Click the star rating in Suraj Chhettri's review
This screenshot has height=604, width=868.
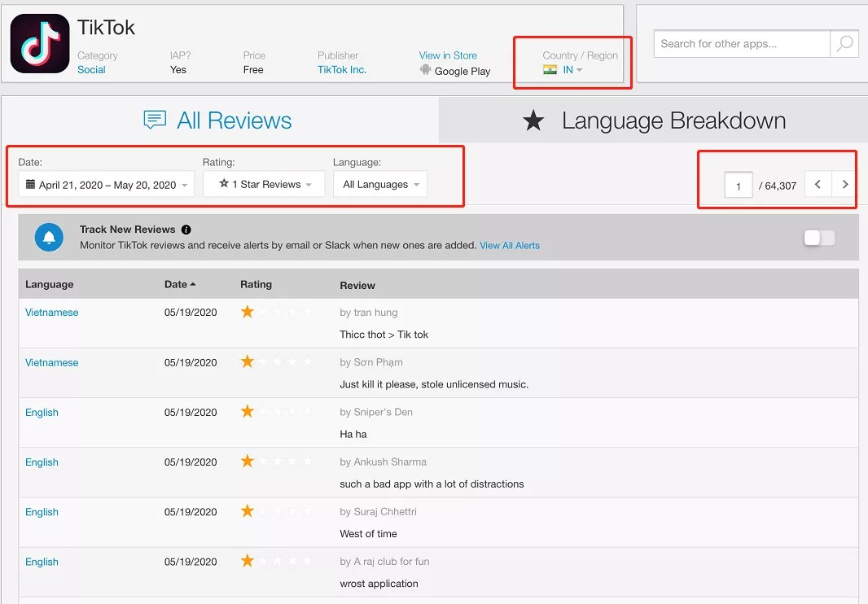coord(276,511)
